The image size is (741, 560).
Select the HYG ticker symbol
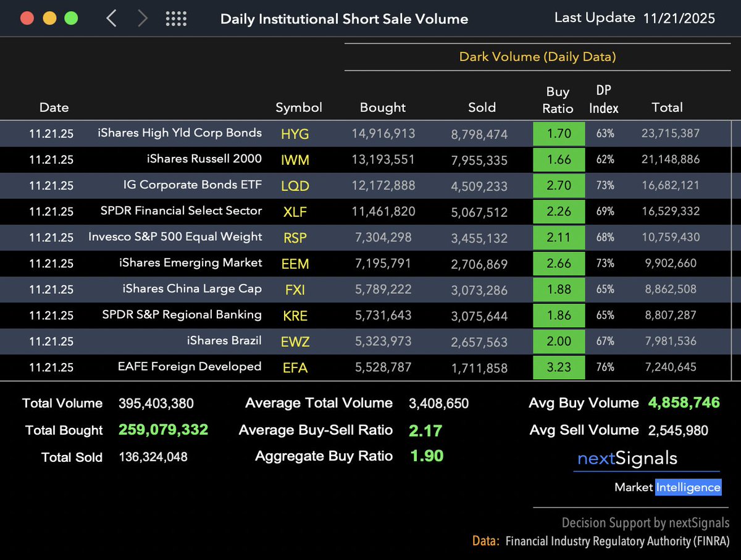click(295, 133)
